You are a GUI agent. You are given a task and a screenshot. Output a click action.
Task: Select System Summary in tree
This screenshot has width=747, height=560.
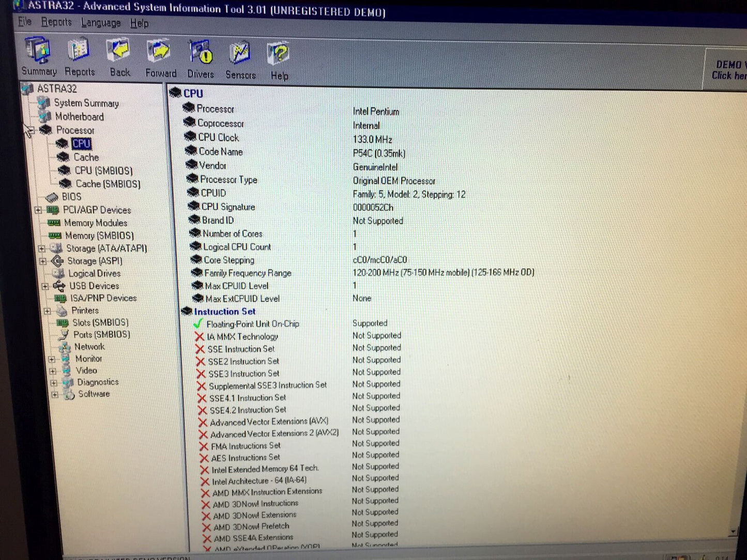click(x=86, y=103)
